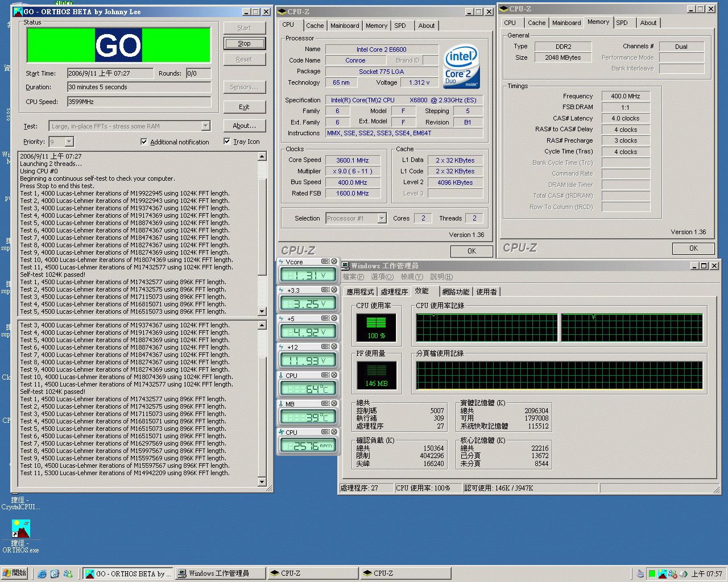This screenshot has width=728, height=582.
Task: Switch to Cache tab in left CPU-Z
Action: pos(315,26)
